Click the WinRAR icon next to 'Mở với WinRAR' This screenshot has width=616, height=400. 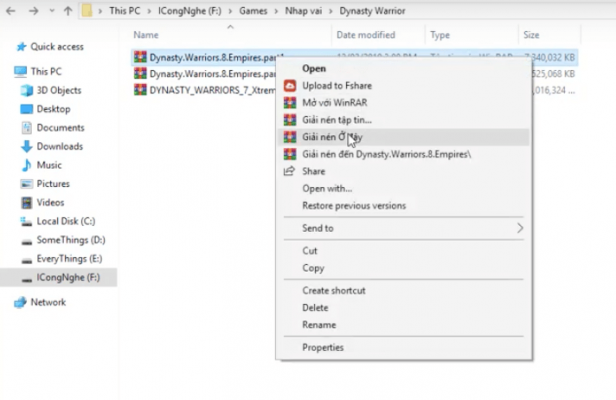290,103
